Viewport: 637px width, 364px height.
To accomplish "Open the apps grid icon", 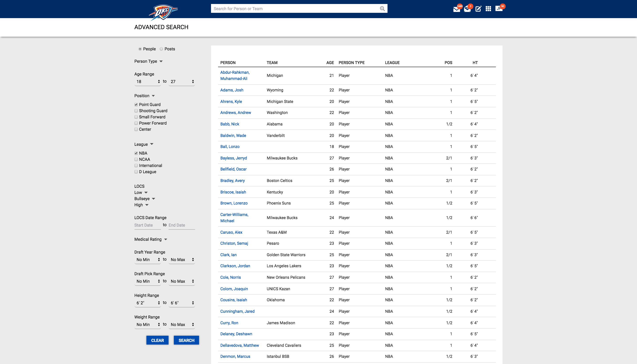I will point(488,9).
